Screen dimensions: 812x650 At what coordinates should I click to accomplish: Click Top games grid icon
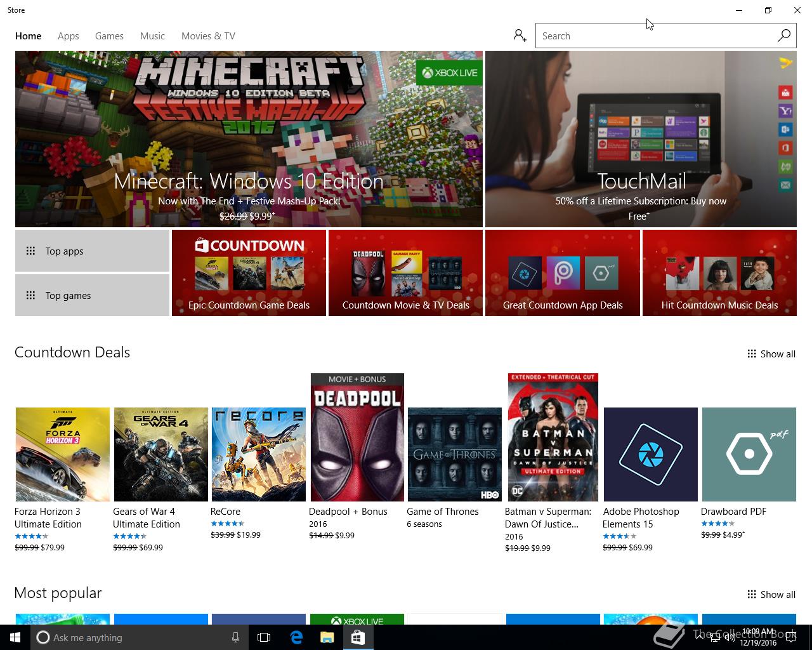tap(30, 295)
